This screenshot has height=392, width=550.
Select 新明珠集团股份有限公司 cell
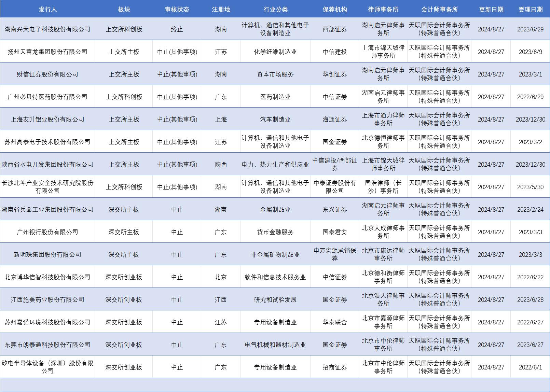pyautogui.click(x=47, y=255)
